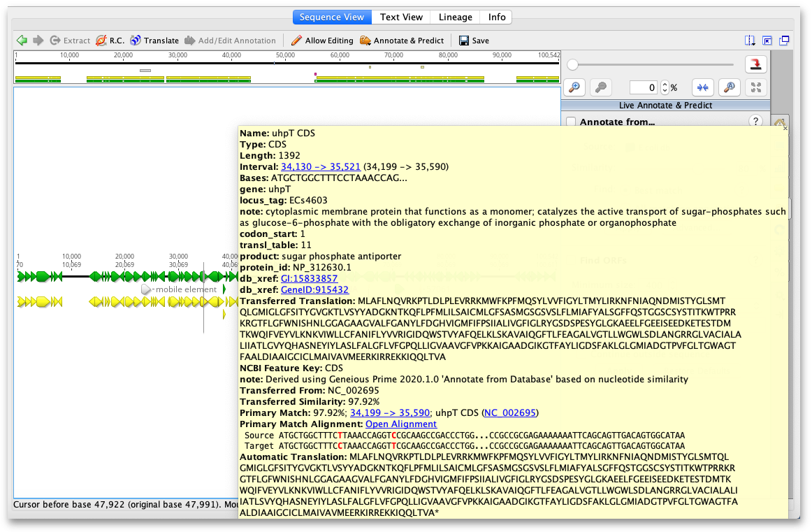This screenshot has height=532, width=812.
Task: Open the GI:15833857 link
Action: 309,279
